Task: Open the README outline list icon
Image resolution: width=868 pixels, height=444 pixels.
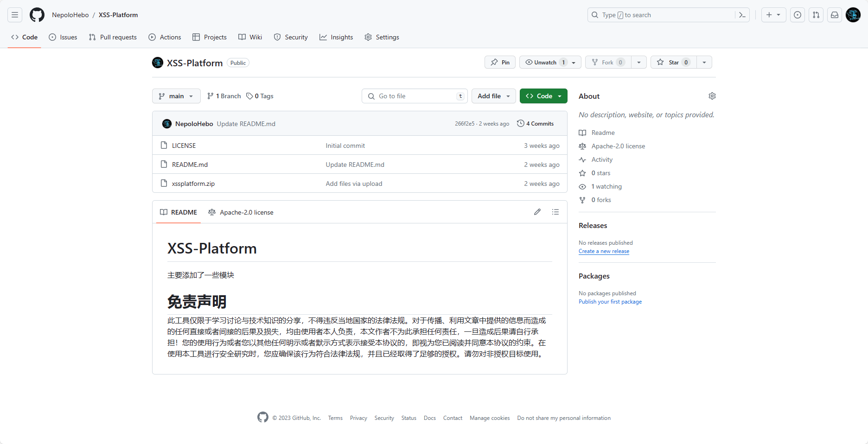Action: [x=555, y=212]
